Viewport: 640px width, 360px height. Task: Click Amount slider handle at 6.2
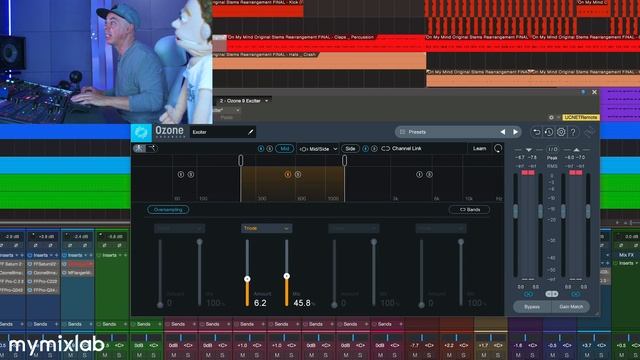pyautogui.click(x=247, y=279)
